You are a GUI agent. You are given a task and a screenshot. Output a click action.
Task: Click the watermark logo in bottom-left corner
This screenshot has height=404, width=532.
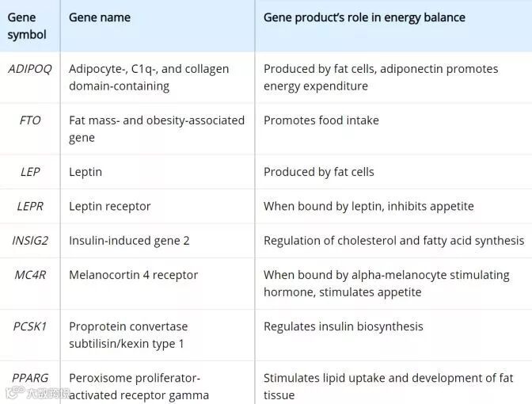tap(38, 393)
